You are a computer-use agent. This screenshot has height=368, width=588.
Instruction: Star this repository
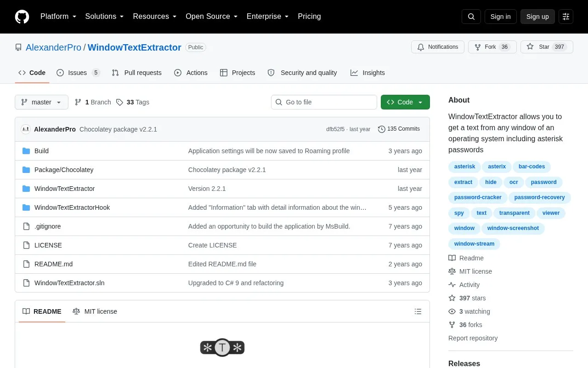(547, 47)
